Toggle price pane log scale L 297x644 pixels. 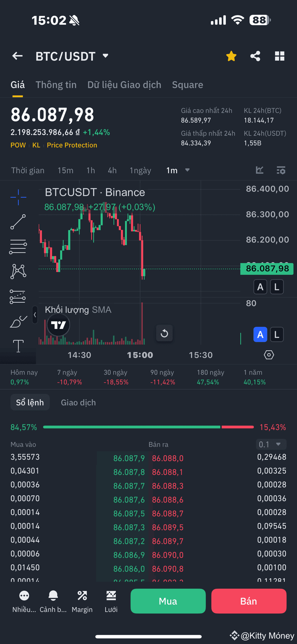pos(277,287)
